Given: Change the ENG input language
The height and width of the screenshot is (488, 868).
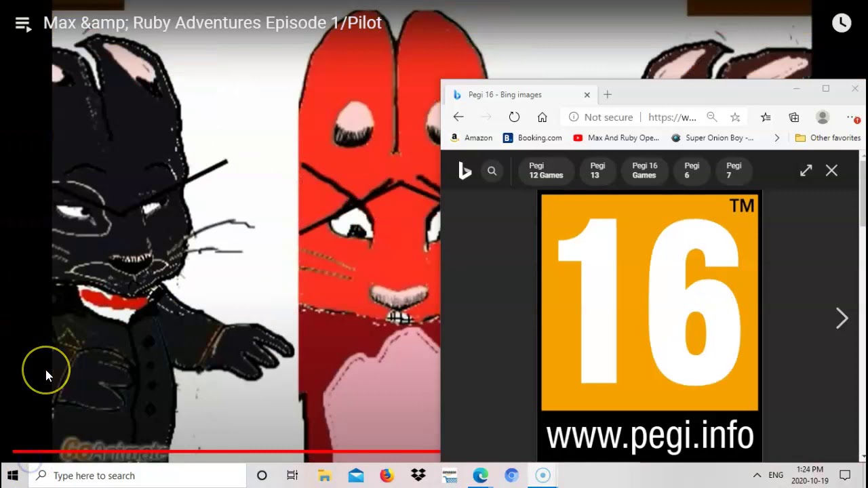Looking at the screenshot, I should point(776,475).
